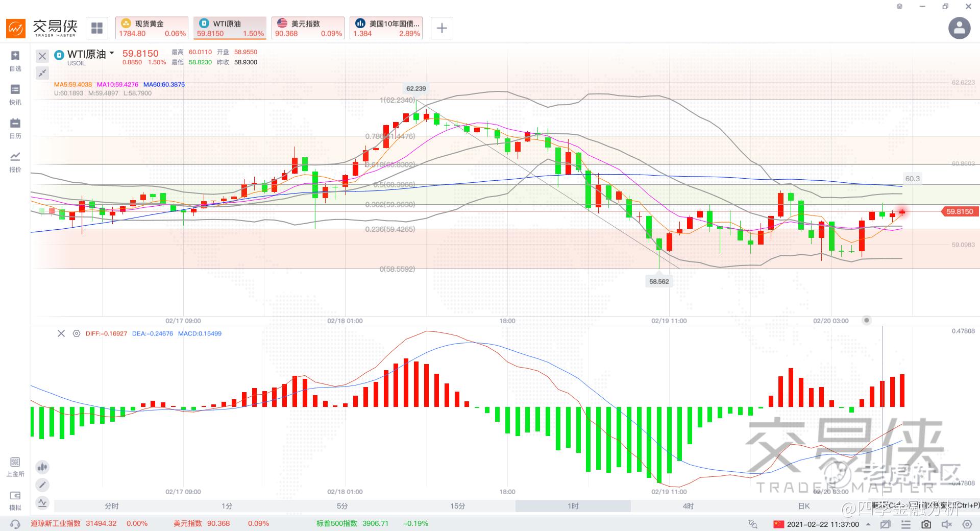
Task: Click the MA10:59.4276 indicator label
Action: tap(117, 85)
